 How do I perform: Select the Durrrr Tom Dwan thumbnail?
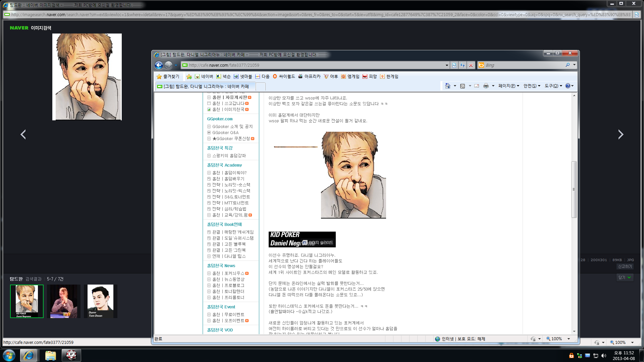[x=101, y=301]
